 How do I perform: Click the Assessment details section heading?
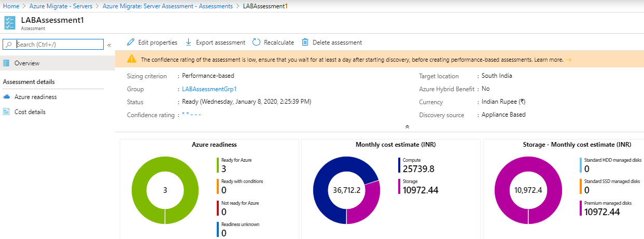point(29,82)
